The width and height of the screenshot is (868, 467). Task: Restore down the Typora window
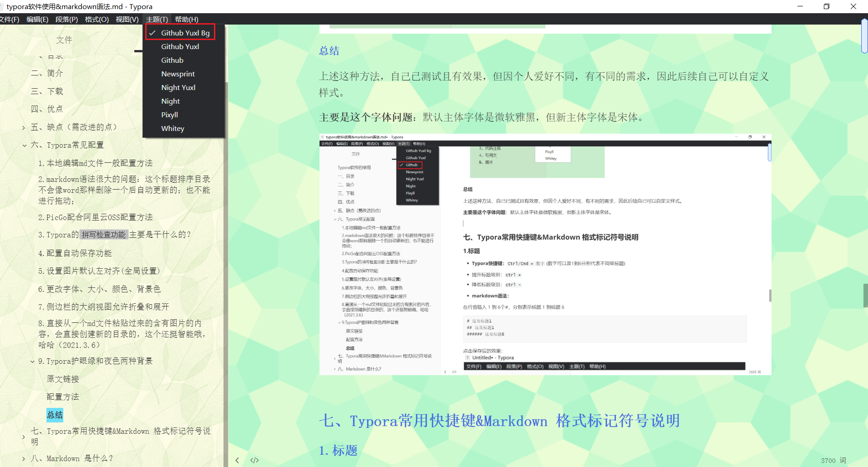click(x=827, y=6)
